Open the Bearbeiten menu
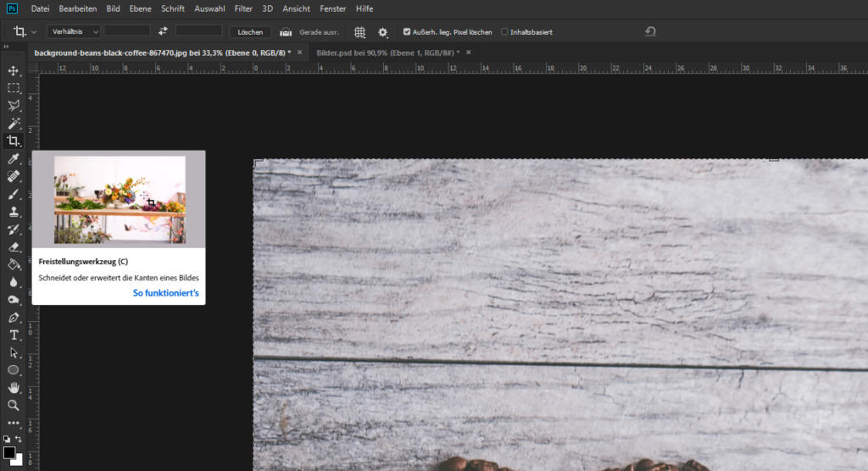Image resolution: width=868 pixels, height=471 pixels. point(77,8)
